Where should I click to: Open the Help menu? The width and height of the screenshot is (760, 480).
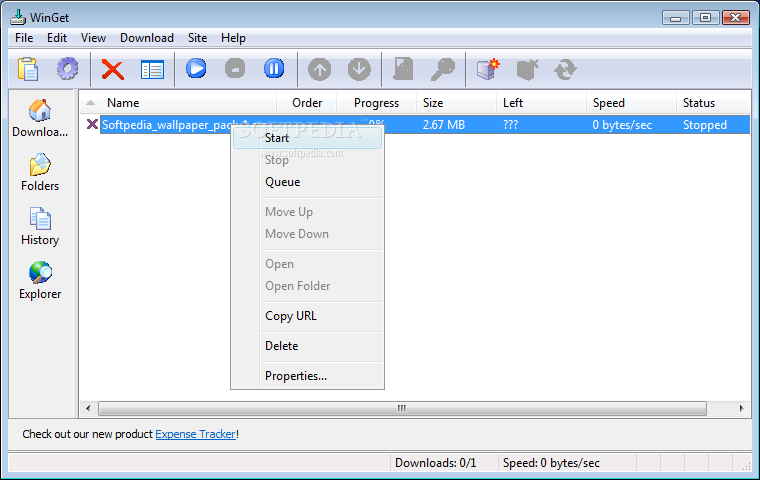tap(233, 38)
